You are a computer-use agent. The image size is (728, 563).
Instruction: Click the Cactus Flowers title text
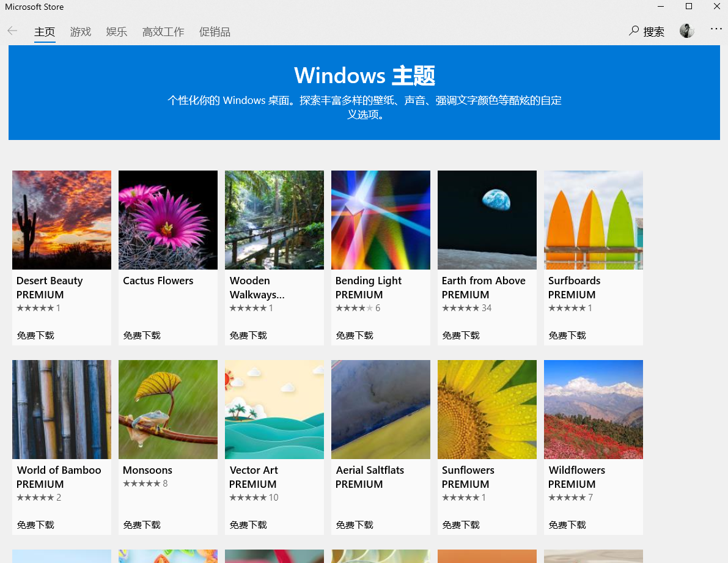click(x=158, y=281)
